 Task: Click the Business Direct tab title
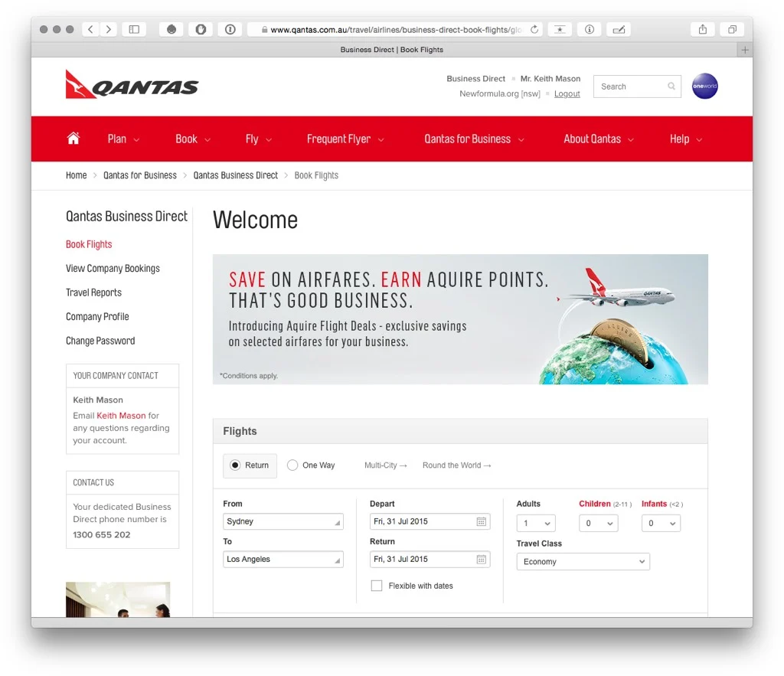click(391, 50)
